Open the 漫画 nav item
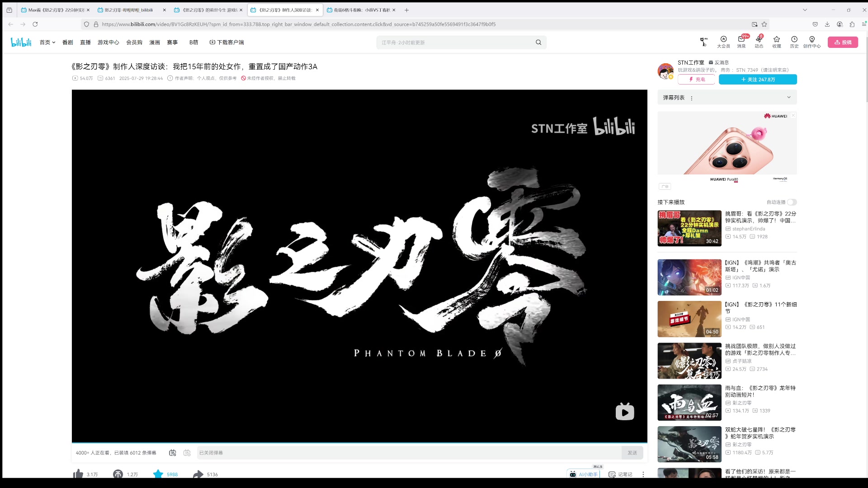Screen dimensions: 868x488 155,42
